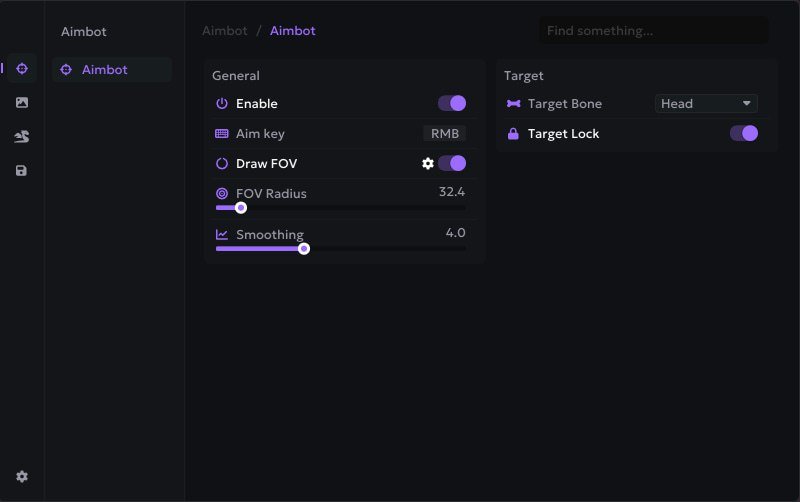The width and height of the screenshot is (800, 502).
Task: Click the purple Aimbot breadcrumb
Action: 292,31
